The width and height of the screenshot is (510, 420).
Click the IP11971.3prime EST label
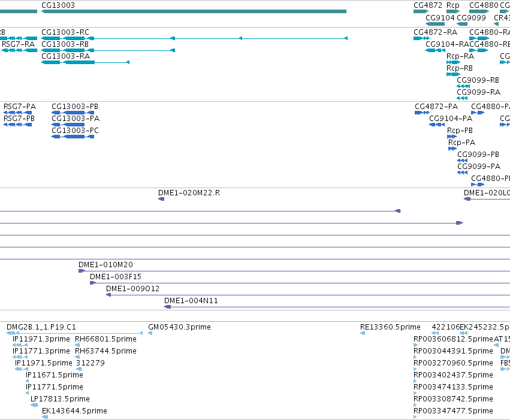pos(41,339)
